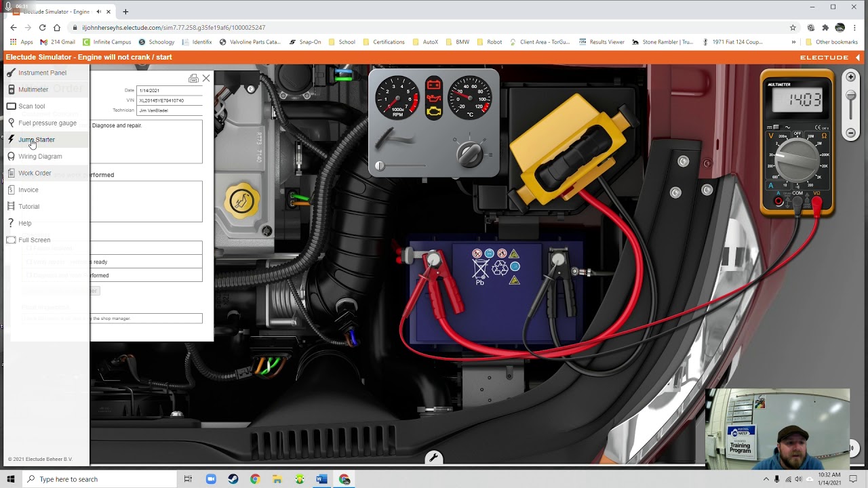Screen dimensions: 868x488
Task: Click the multimeter amp input jack
Action: click(x=779, y=201)
